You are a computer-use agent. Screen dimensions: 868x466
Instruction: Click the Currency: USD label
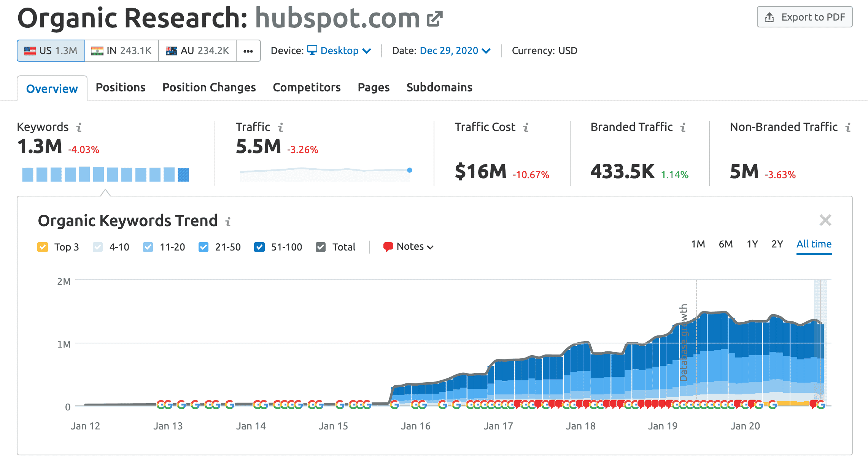coord(544,51)
